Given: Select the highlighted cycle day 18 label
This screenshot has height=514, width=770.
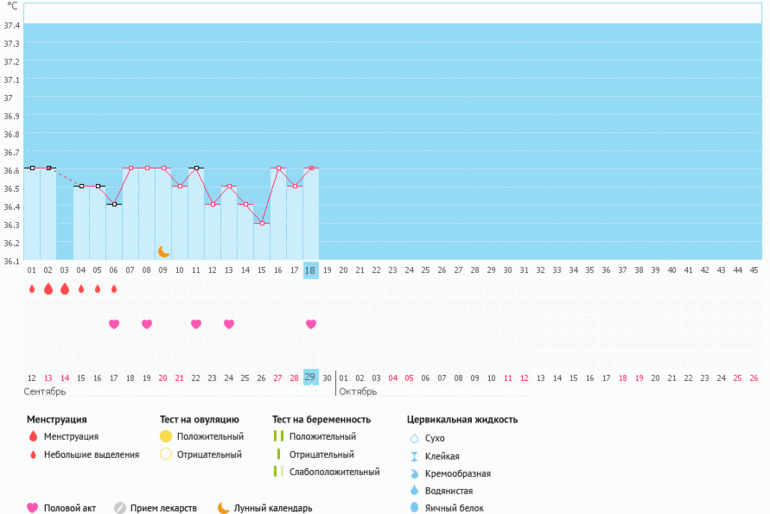Looking at the screenshot, I should pos(311,270).
